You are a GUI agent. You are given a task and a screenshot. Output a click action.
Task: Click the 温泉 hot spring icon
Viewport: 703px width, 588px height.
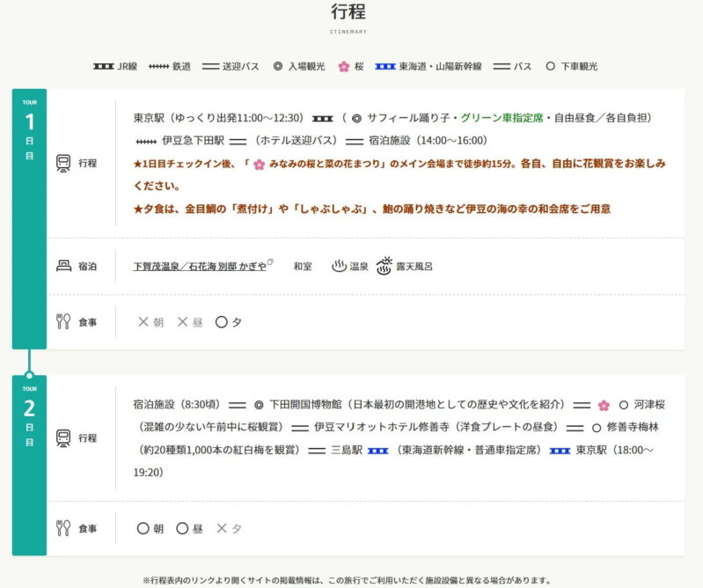pos(339,266)
